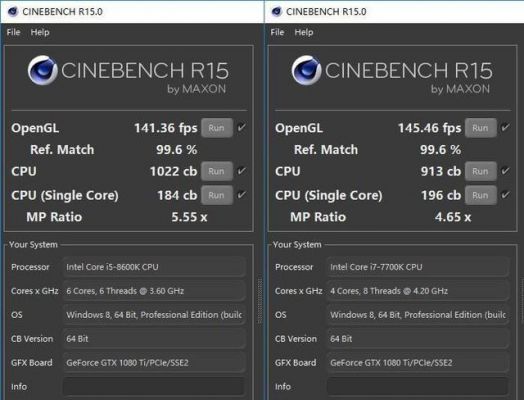The image size is (524, 400).
Task: Run CPU test showing 913 cb
Action: tap(481, 171)
